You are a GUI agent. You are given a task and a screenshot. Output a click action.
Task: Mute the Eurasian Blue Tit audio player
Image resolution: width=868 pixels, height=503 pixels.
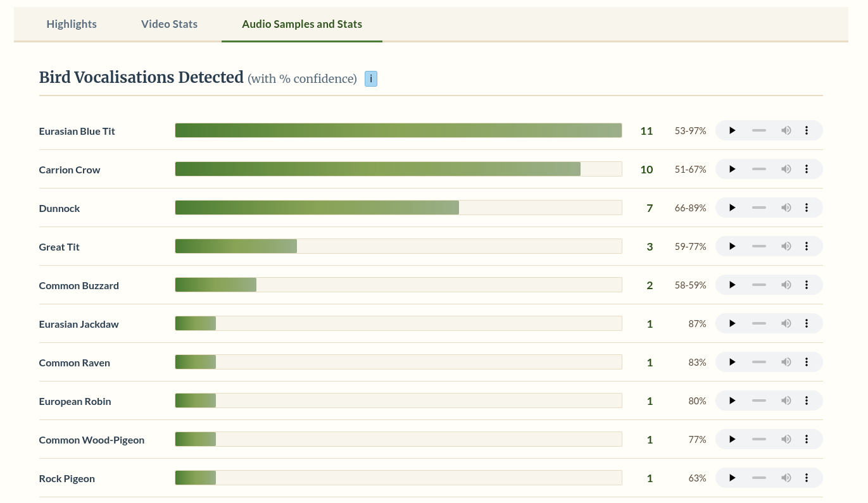[786, 130]
